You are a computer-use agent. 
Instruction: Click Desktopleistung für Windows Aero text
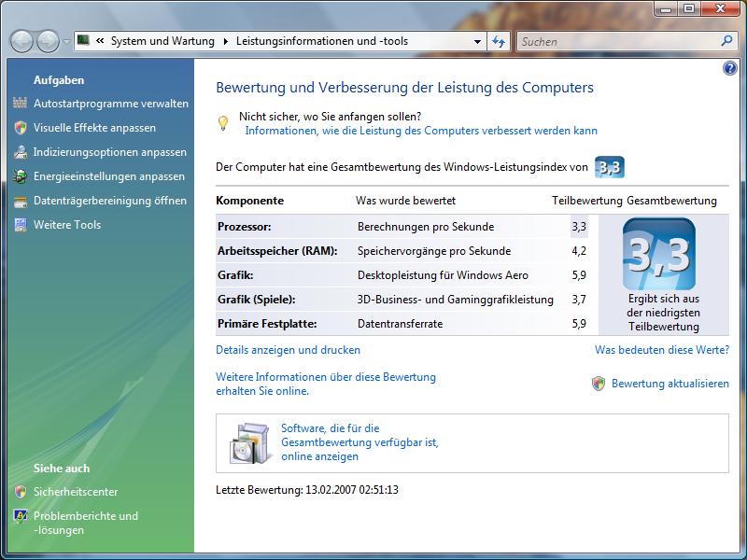(x=443, y=275)
